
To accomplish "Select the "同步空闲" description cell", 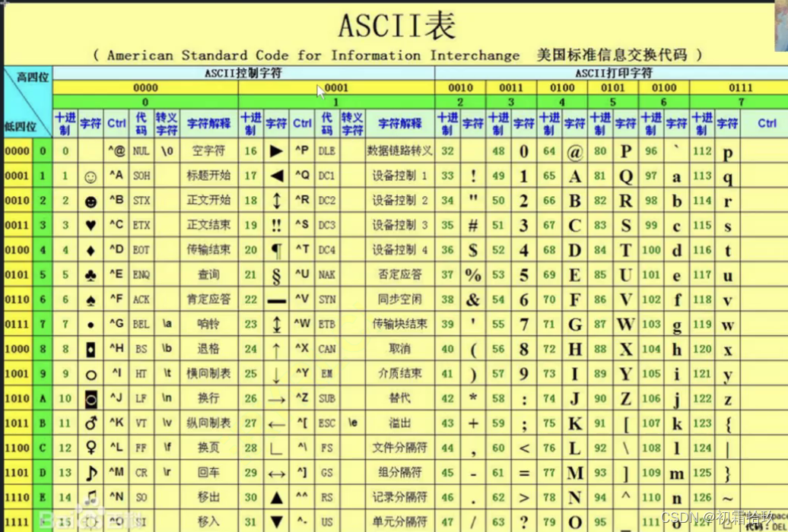I will (x=399, y=299).
